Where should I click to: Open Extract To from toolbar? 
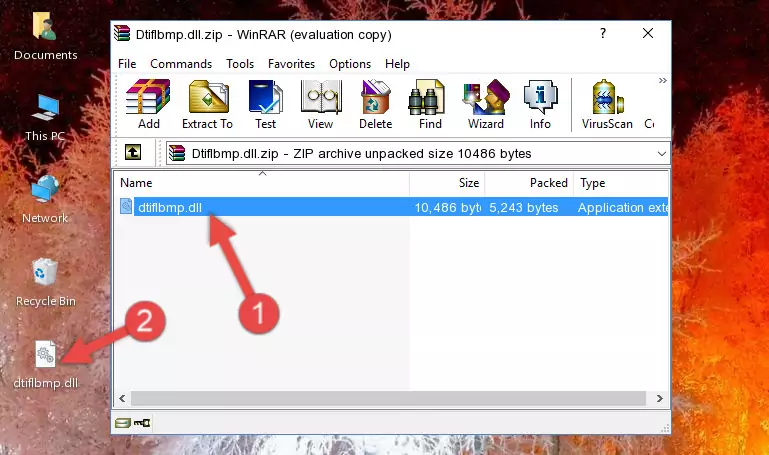207,104
